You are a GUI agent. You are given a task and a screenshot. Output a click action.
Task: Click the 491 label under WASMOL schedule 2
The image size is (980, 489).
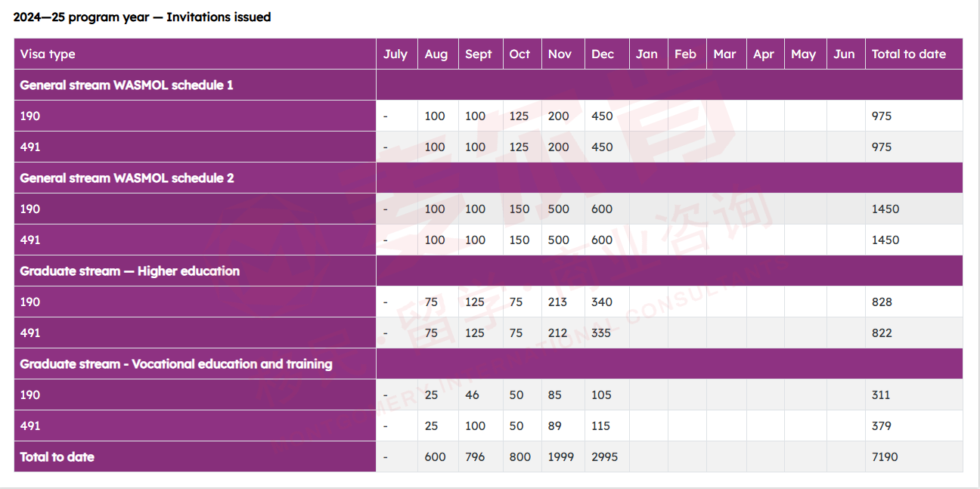pos(30,240)
